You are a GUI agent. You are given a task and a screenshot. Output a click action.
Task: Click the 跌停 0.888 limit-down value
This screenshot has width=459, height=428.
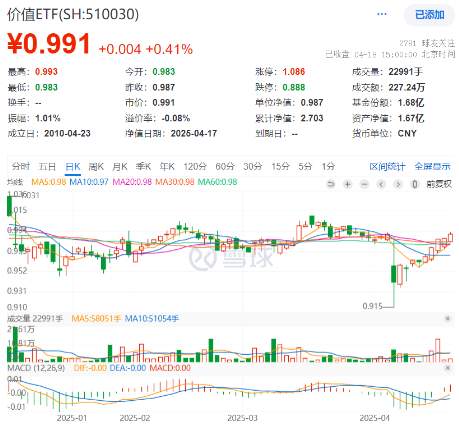coord(294,87)
